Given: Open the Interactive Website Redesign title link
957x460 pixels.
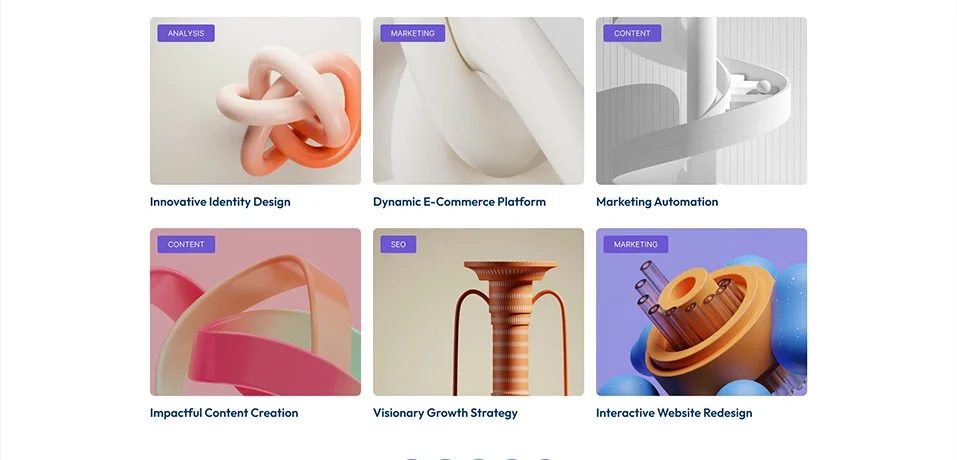Looking at the screenshot, I should pyautogui.click(x=674, y=412).
